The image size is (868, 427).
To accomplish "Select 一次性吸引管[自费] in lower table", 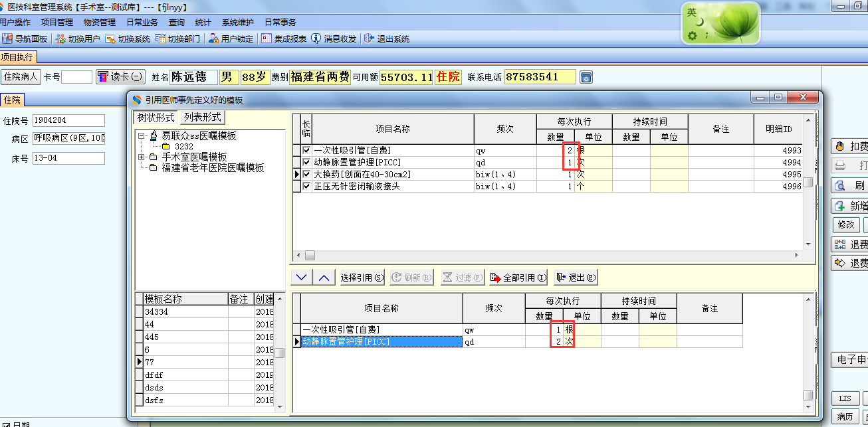I will pyautogui.click(x=382, y=329).
